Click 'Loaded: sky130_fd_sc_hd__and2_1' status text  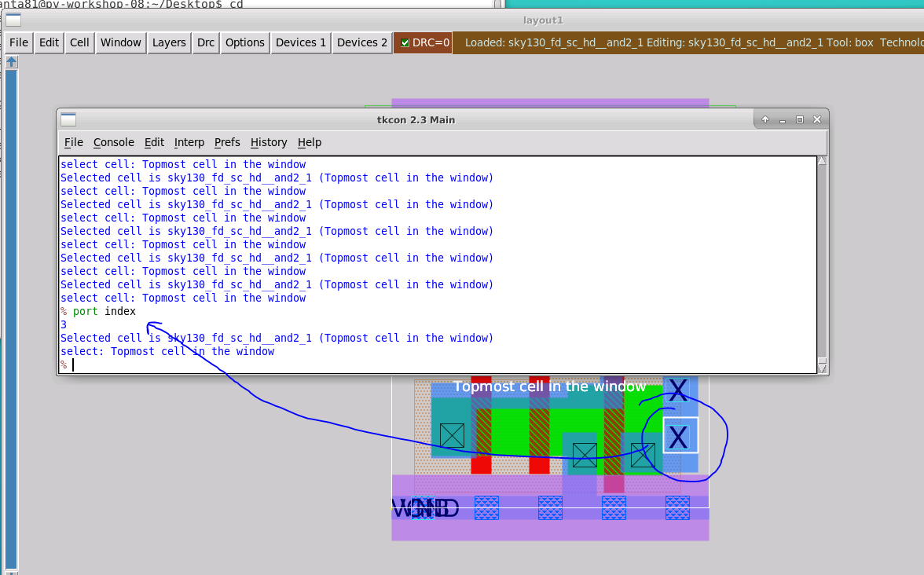(554, 42)
